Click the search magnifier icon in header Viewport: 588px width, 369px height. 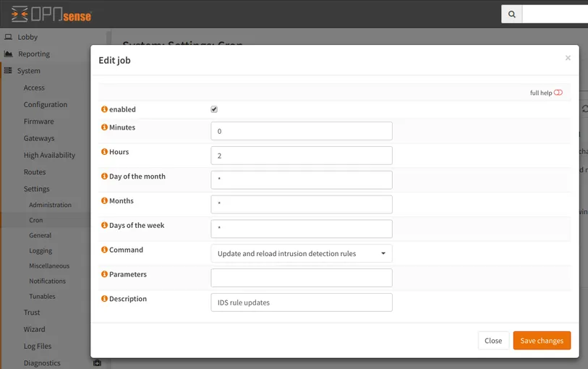(512, 14)
